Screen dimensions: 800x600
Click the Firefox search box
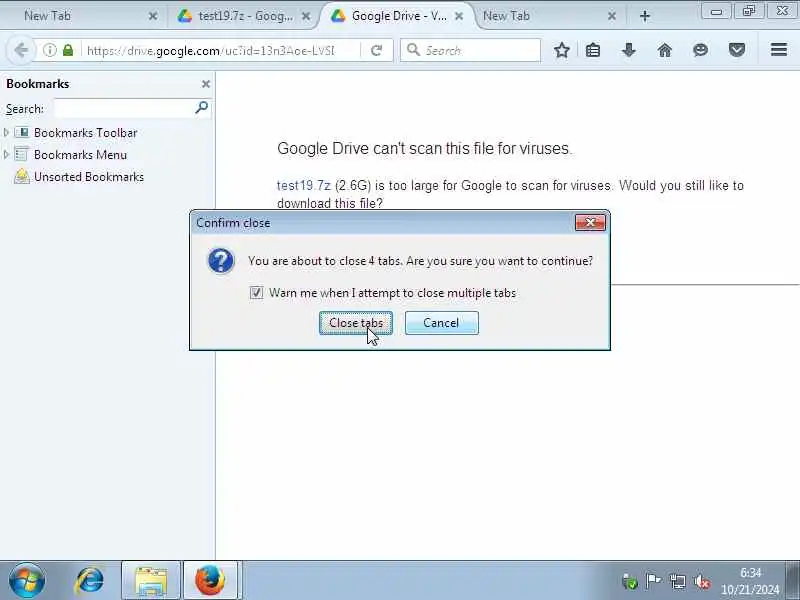(470, 51)
